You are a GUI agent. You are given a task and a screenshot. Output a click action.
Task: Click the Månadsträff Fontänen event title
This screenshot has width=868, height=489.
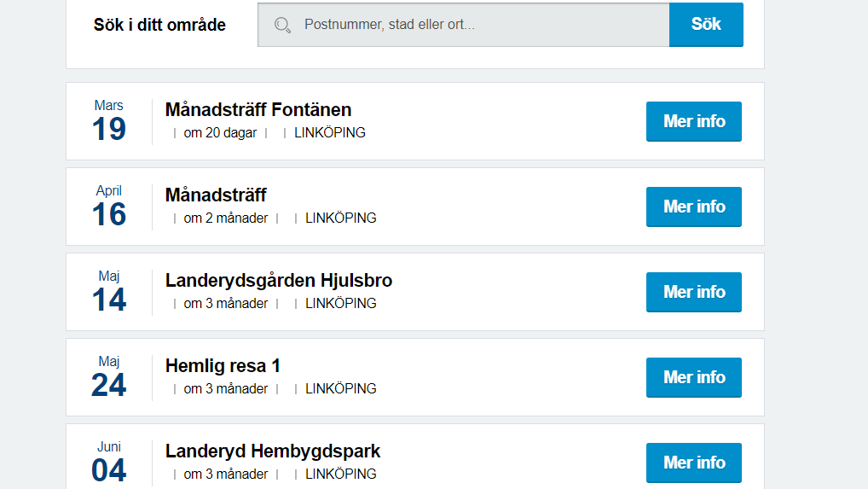(x=258, y=109)
